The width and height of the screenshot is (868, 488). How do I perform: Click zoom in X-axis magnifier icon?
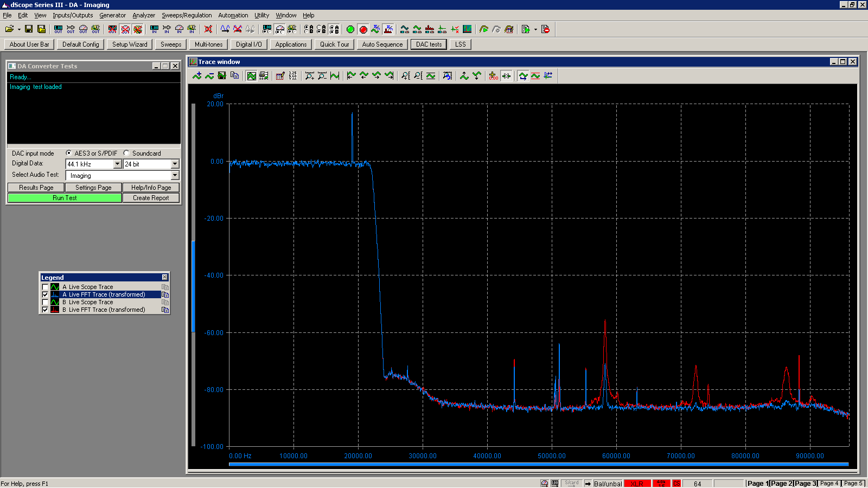pyautogui.click(x=309, y=76)
